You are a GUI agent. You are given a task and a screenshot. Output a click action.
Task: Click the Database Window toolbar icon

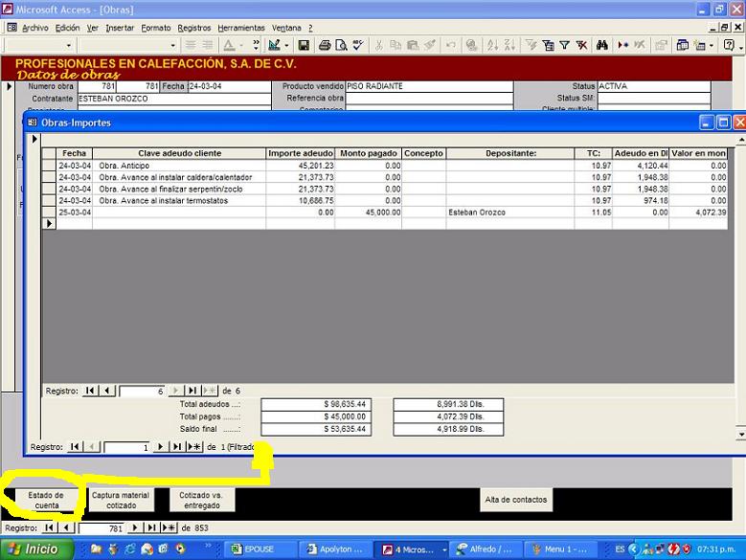[684, 45]
